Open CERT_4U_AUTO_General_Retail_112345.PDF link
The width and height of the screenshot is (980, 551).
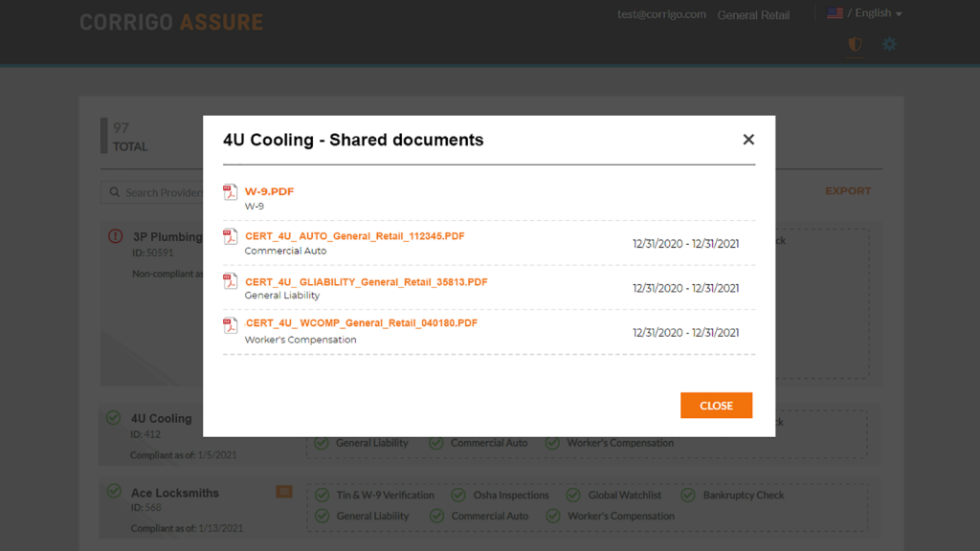[x=354, y=236]
